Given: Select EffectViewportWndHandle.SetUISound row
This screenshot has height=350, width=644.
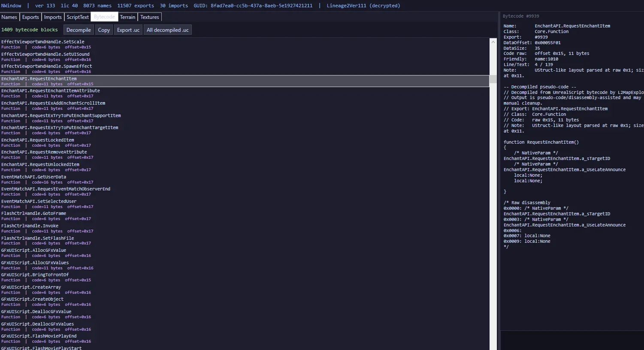Looking at the screenshot, I should coord(245,57).
